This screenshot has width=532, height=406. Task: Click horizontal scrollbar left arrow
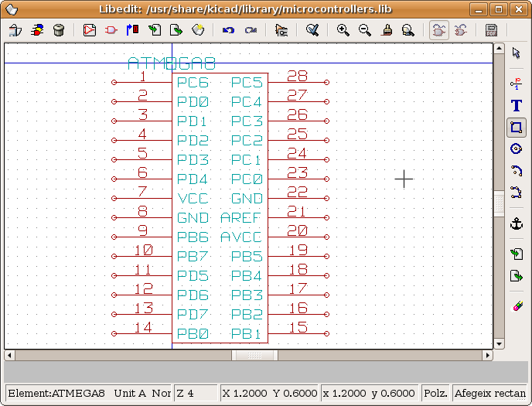point(9,356)
